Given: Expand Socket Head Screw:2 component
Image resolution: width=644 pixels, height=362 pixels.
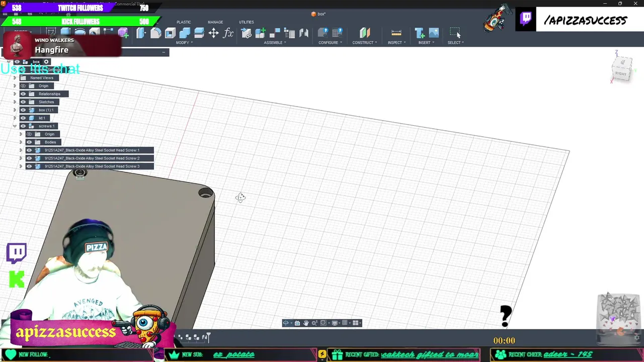Looking at the screenshot, I should pyautogui.click(x=21, y=158).
